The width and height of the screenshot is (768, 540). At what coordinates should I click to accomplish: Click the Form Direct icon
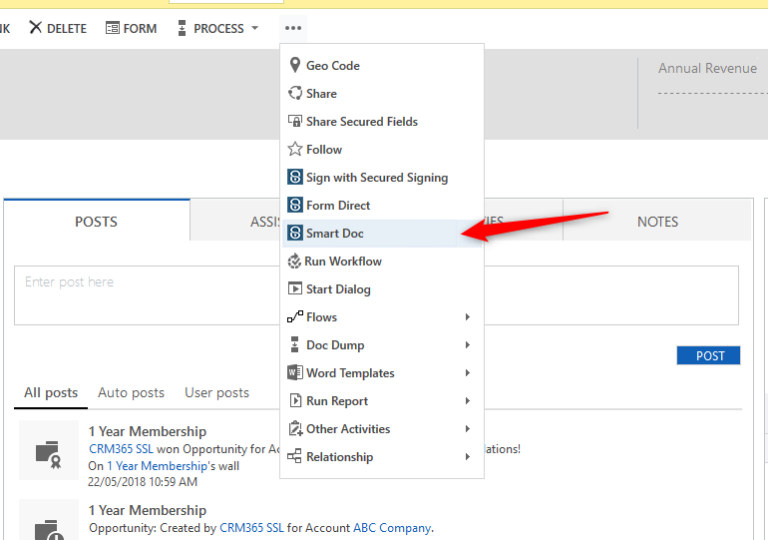click(295, 205)
